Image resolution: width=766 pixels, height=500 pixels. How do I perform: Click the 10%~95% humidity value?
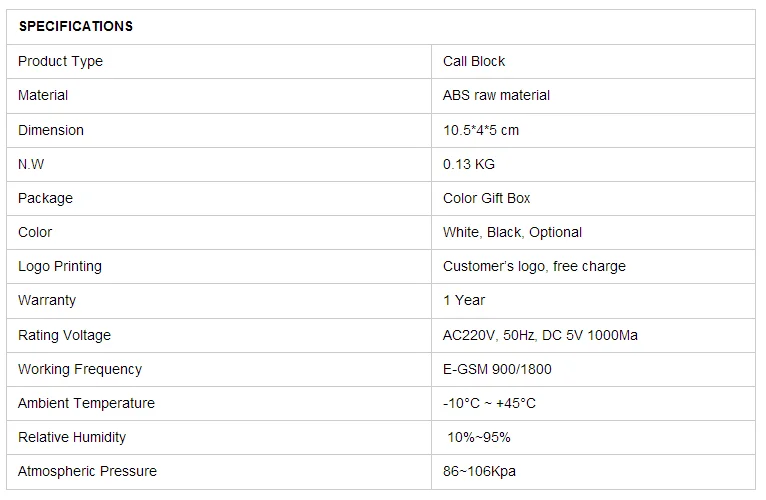pyautogui.click(x=478, y=437)
